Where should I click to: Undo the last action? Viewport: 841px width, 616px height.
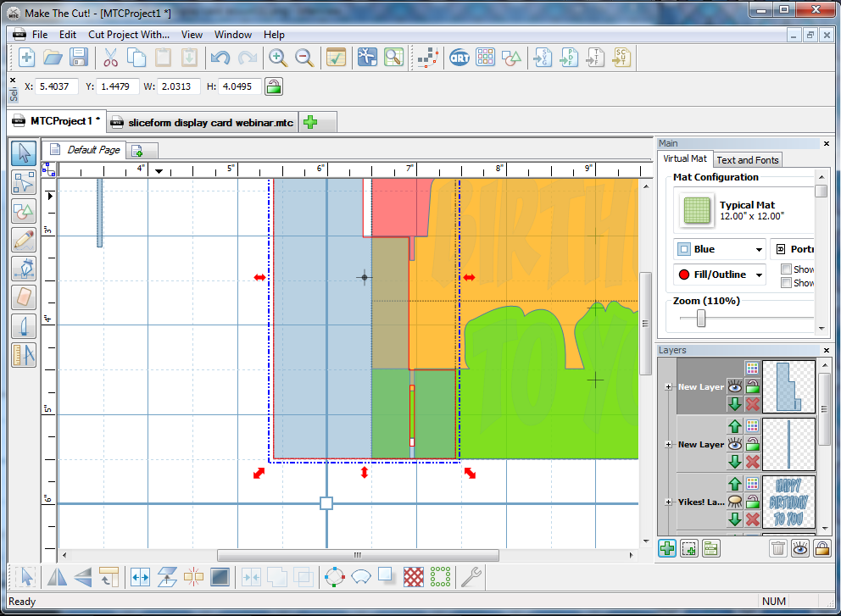pos(220,58)
